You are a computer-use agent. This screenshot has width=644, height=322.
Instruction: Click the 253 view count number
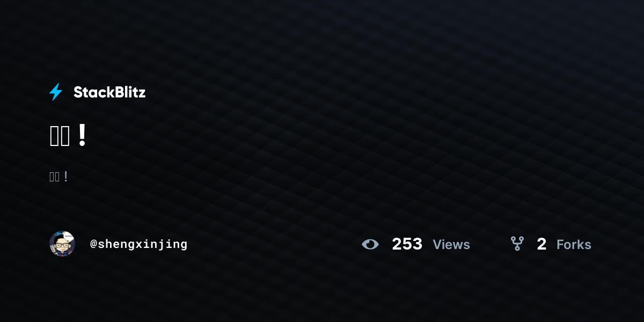(x=407, y=244)
